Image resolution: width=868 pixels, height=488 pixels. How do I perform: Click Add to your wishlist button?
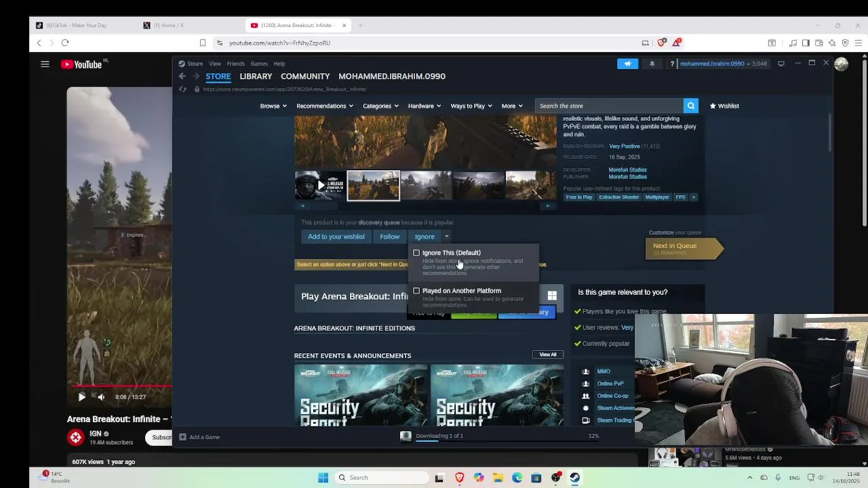point(336,237)
